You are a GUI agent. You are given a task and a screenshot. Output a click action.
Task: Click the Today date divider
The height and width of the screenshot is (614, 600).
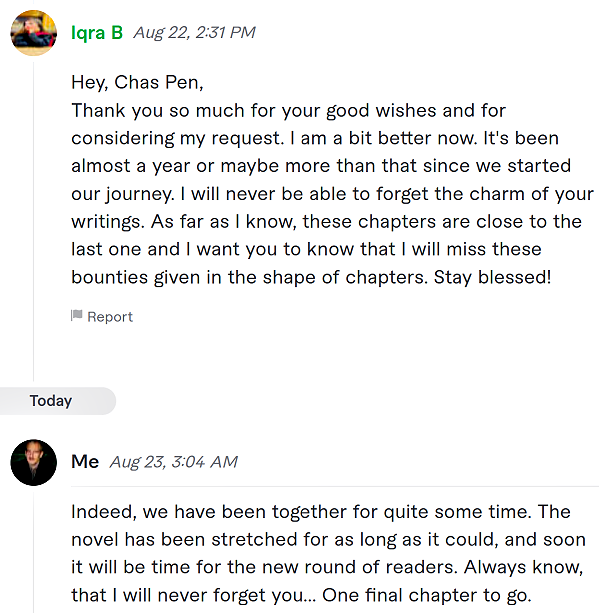coord(51,401)
